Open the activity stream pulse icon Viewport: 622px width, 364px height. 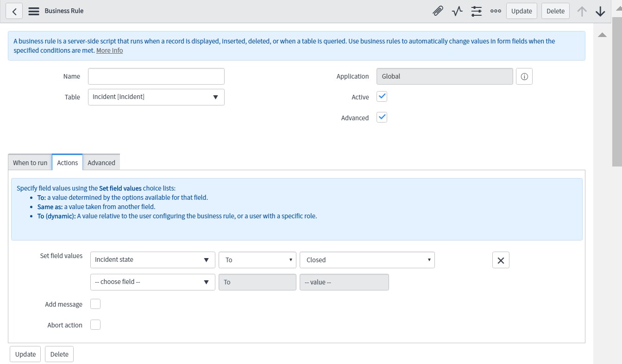(457, 11)
